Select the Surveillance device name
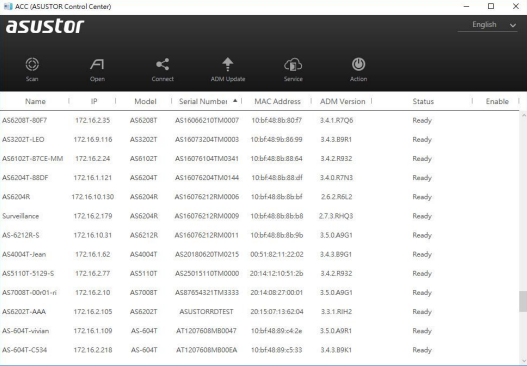Viewport: 527px width, 366px height. click(21, 216)
